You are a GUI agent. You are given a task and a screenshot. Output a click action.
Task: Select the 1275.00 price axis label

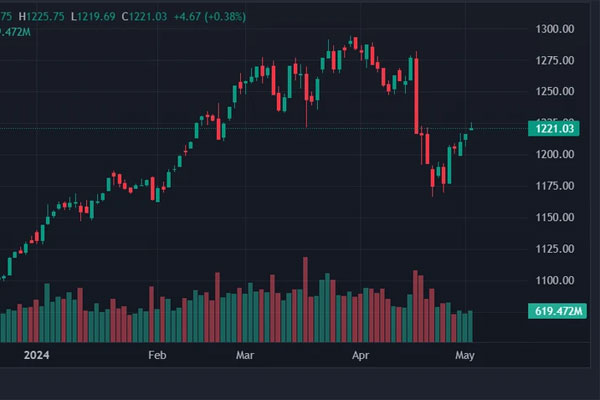[552, 61]
